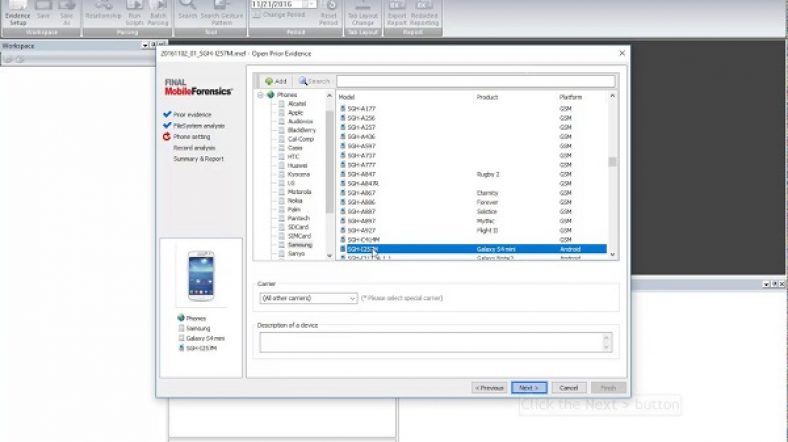Click the Phone setting step icon
The width and height of the screenshot is (788, 442).
[167, 137]
